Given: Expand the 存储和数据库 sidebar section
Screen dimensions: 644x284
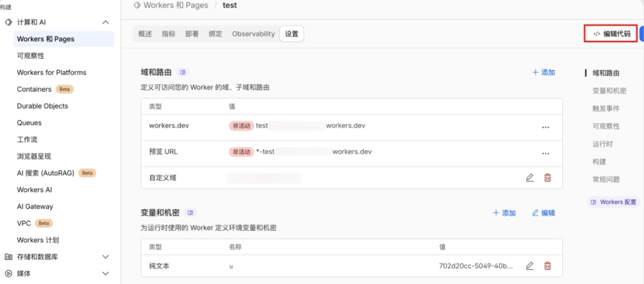Looking at the screenshot, I should [x=105, y=257].
